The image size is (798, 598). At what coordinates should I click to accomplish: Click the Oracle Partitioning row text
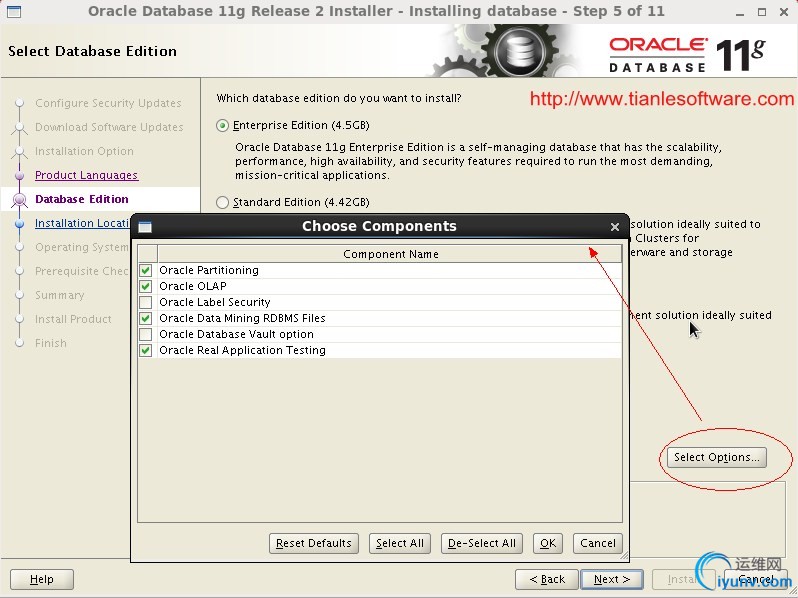coord(209,270)
